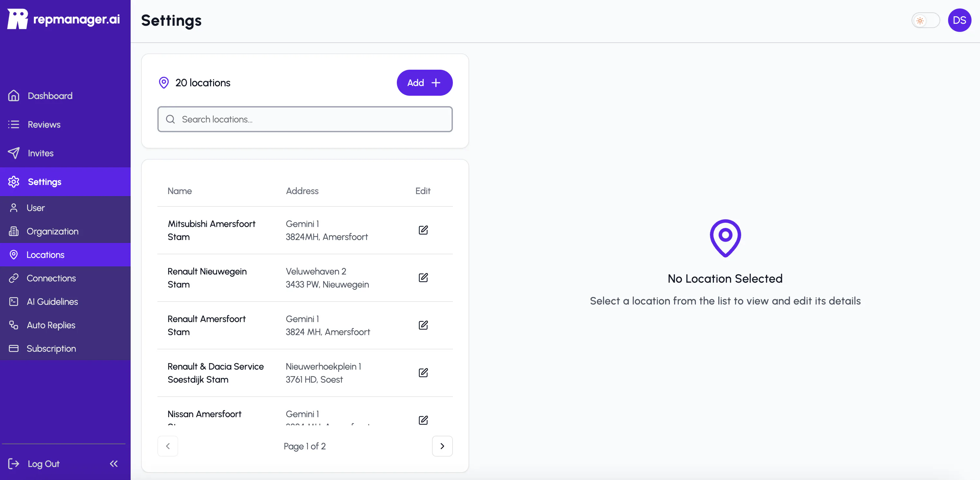The width and height of the screenshot is (980, 480).
Task: Click the location pin beside 20 locations
Action: pyautogui.click(x=164, y=82)
